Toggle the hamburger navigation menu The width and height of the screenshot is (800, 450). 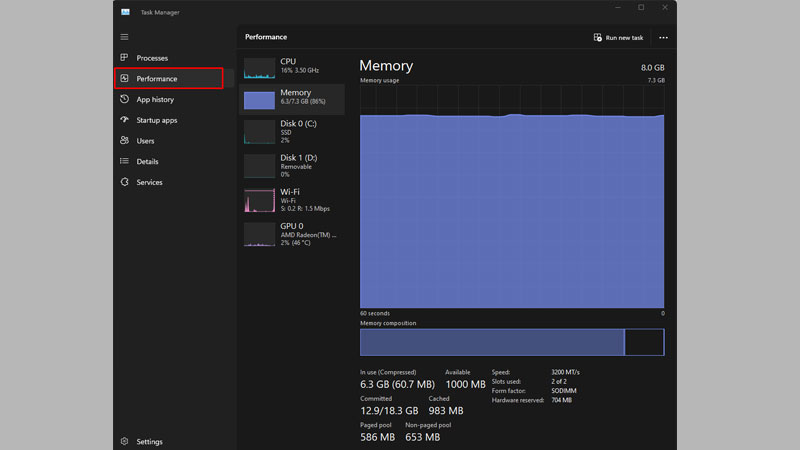(124, 37)
